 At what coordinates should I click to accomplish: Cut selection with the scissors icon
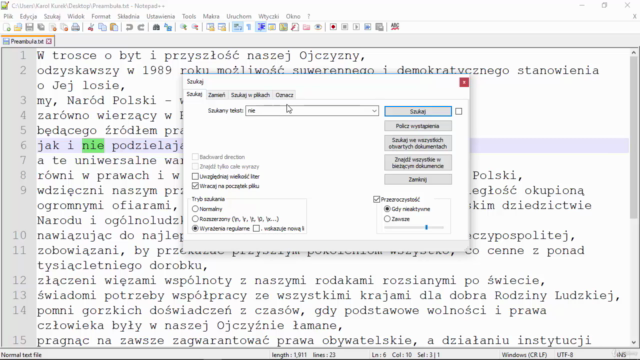coord(91,27)
